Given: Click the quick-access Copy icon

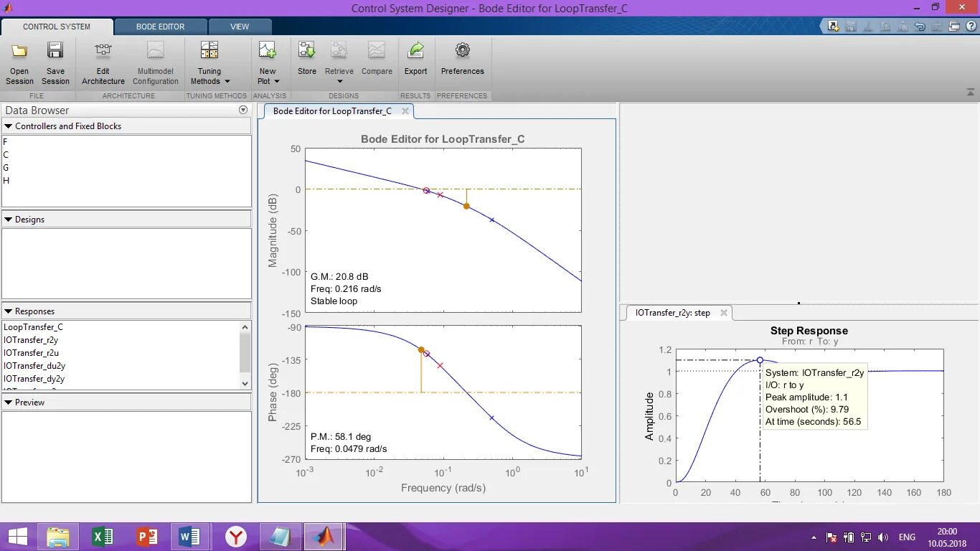Looking at the screenshot, I should tap(885, 27).
